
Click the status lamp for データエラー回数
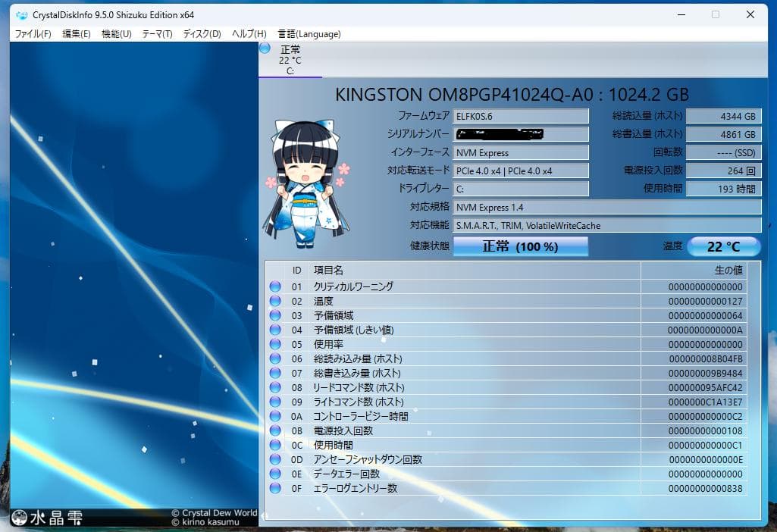274,474
